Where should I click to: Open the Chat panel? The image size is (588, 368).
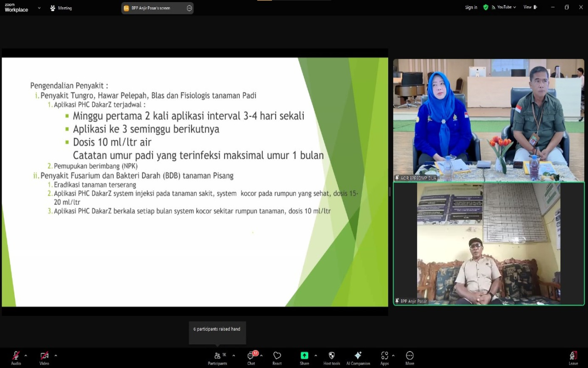251,356
